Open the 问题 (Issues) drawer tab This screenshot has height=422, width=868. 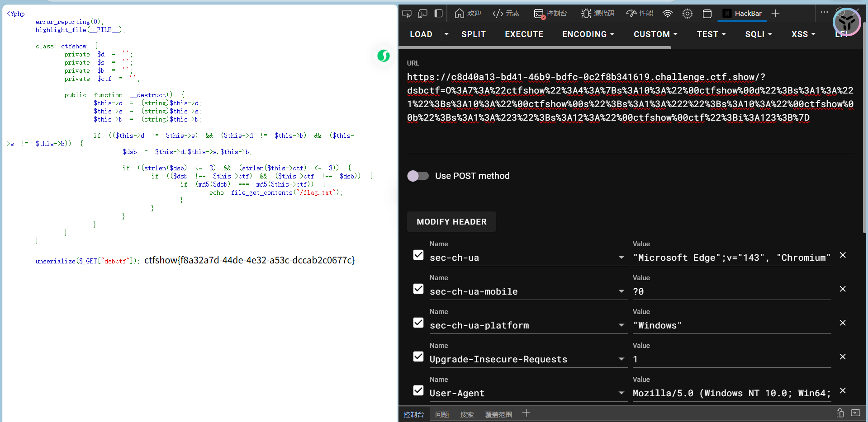tap(441, 414)
